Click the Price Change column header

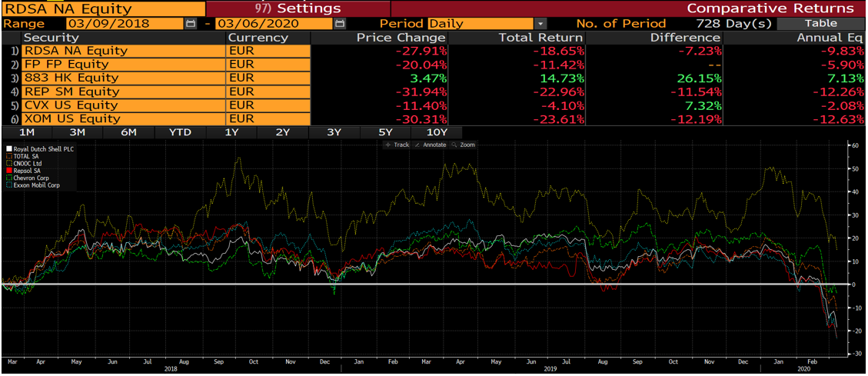pyautogui.click(x=378, y=38)
